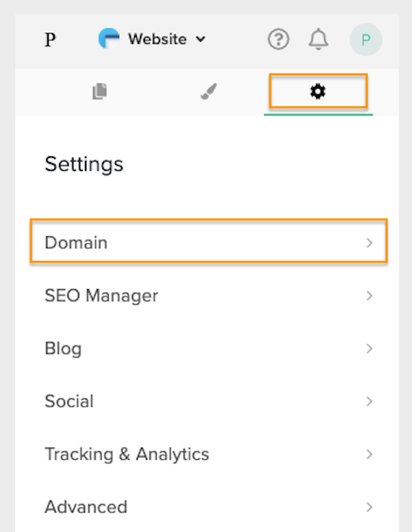Switch to the Pages tab icon
Image resolution: width=412 pixels, height=532 pixels.
(99, 92)
